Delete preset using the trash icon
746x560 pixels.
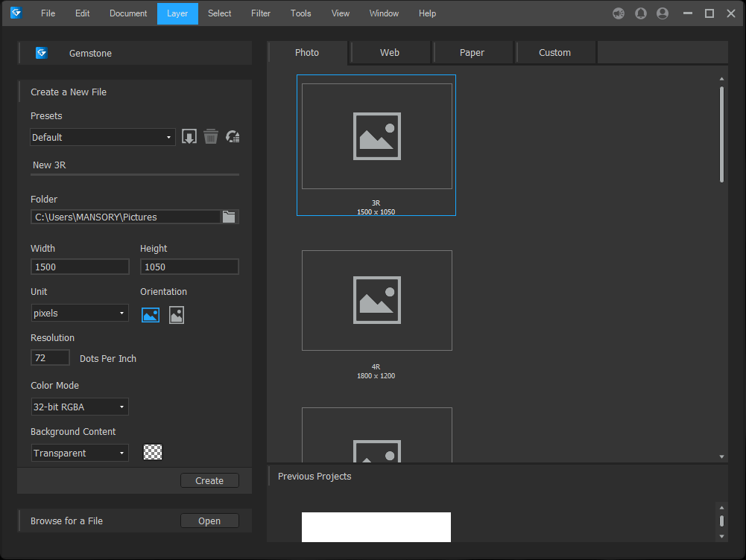(211, 137)
